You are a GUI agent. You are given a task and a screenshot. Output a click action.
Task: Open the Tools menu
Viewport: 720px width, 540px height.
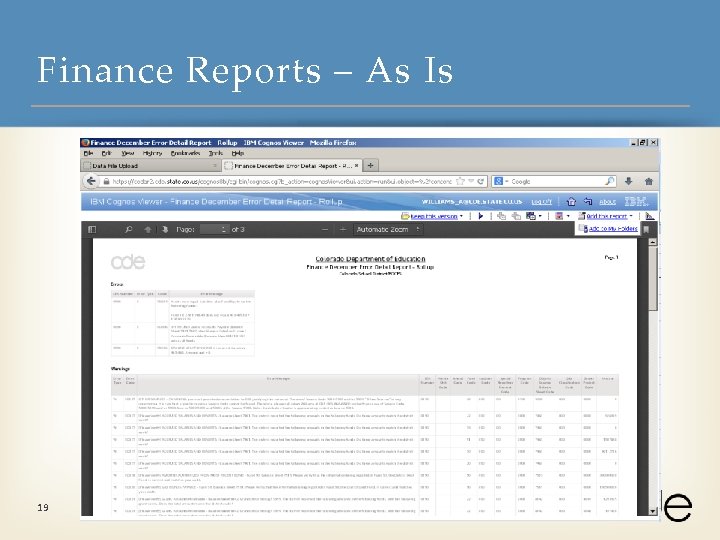pyautogui.click(x=215, y=153)
